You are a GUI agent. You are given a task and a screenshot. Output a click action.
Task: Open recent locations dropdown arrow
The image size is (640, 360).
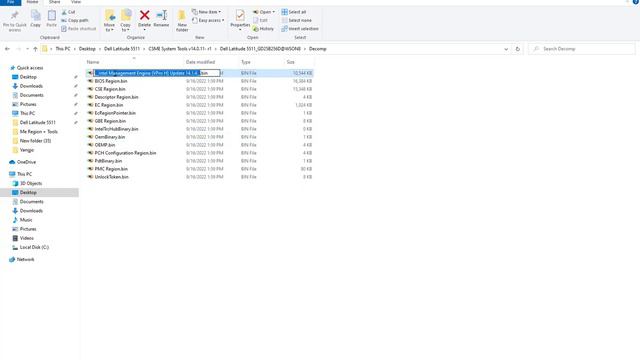pos(27,49)
